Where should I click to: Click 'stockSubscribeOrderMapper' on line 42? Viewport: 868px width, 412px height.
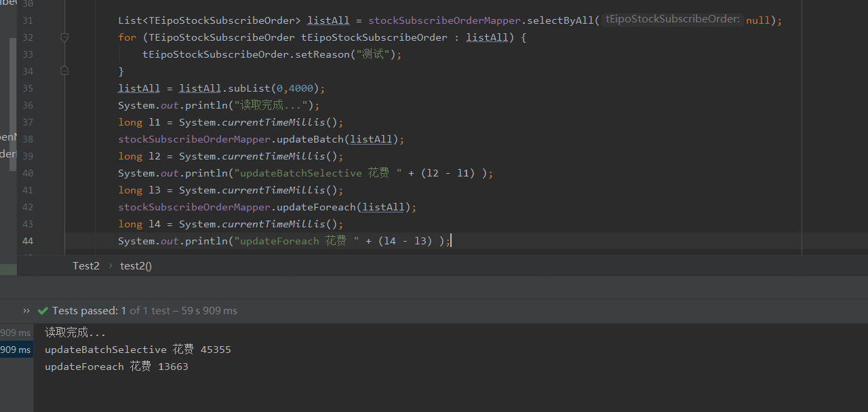[194, 207]
